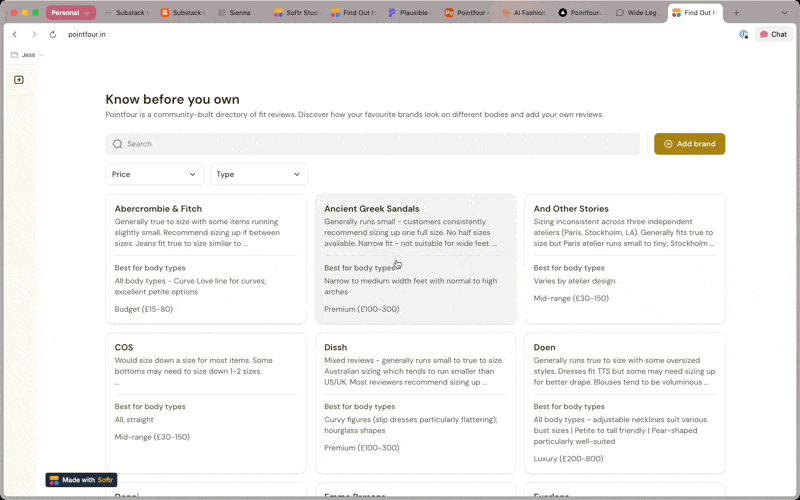
Task: Reload the pointfour.in page
Action: point(53,34)
